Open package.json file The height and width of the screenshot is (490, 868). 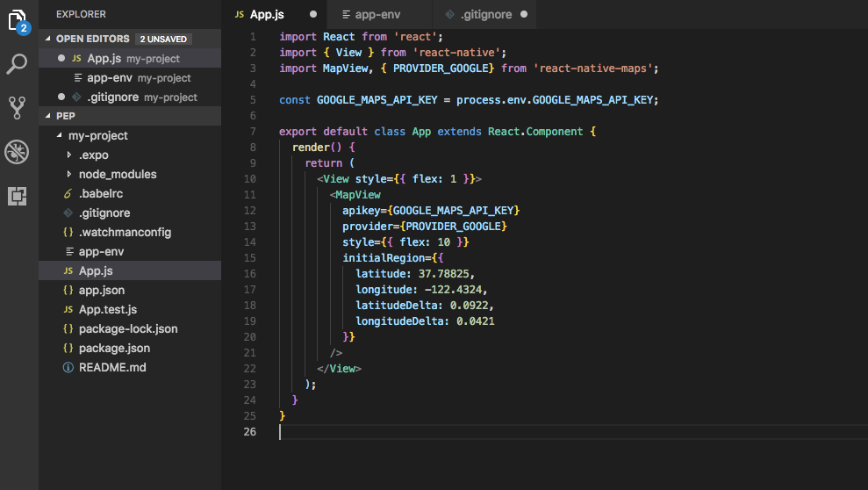point(130,349)
